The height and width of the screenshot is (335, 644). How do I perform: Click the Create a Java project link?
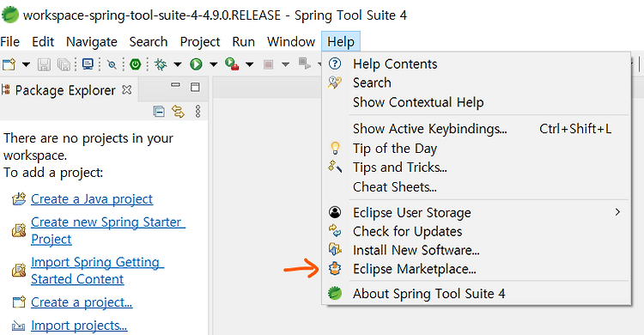[x=92, y=199]
